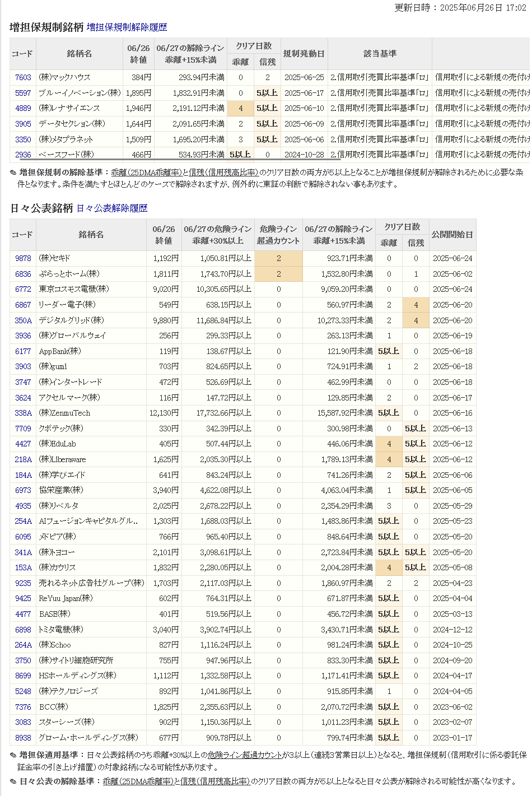Open stock code 254A link
Screen dimensions: 532x796
[23, 521]
